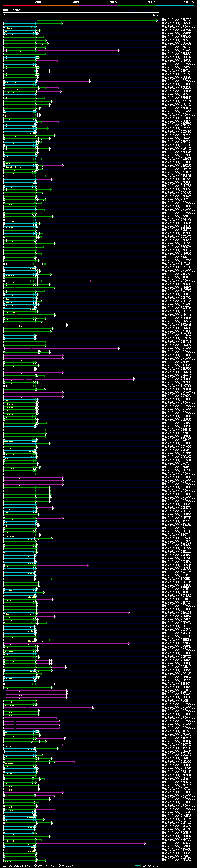Image resolution: width=197 pixels, height=868 pixels.
Task: Select the UniRef100_A7UVF7 label
Action: pyautogui.click(x=177, y=199)
